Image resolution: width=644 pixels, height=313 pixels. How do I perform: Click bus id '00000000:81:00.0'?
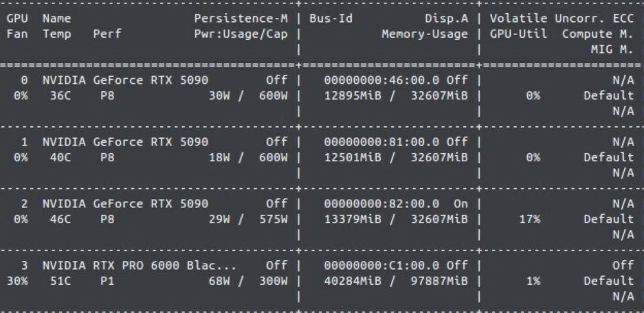(x=381, y=142)
